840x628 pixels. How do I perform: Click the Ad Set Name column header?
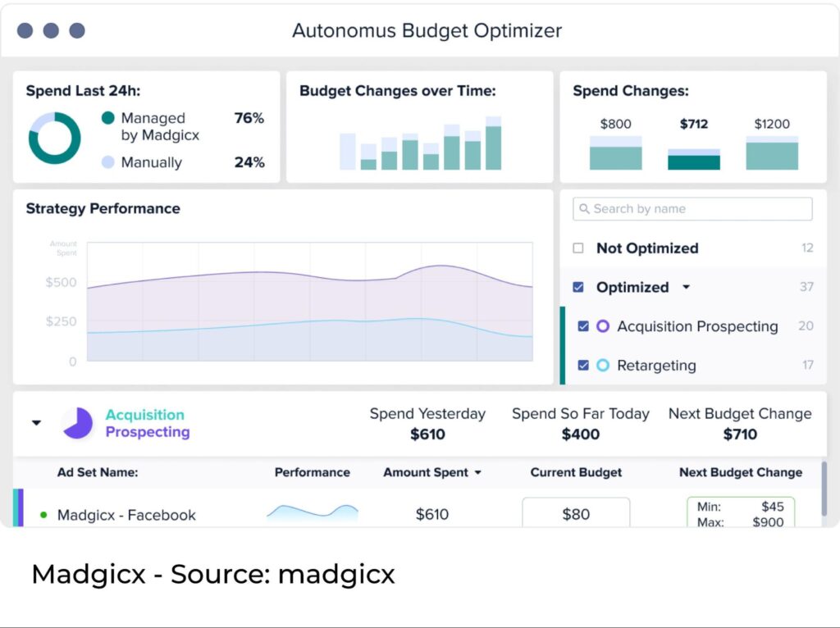coord(98,472)
